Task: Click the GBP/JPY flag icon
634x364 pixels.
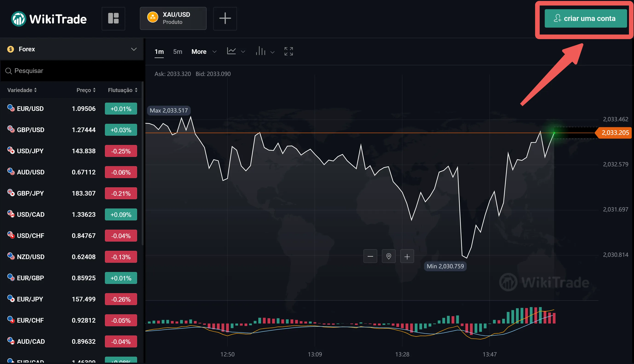Action: pos(11,193)
